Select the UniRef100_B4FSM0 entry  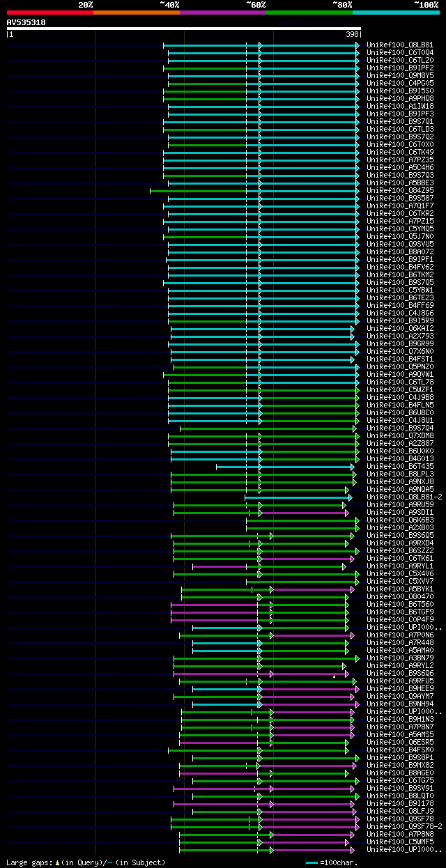point(400,750)
